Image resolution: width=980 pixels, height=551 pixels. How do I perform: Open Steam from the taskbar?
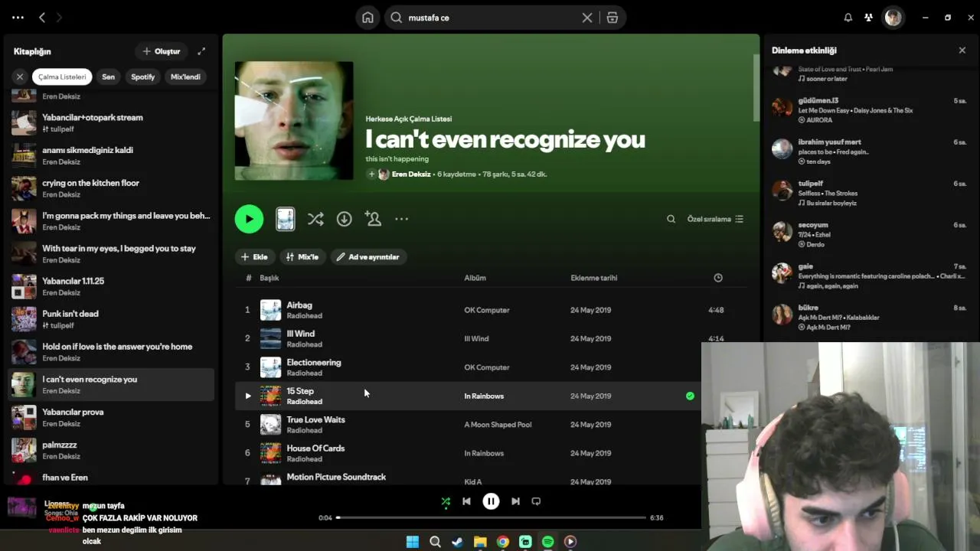pyautogui.click(x=457, y=542)
